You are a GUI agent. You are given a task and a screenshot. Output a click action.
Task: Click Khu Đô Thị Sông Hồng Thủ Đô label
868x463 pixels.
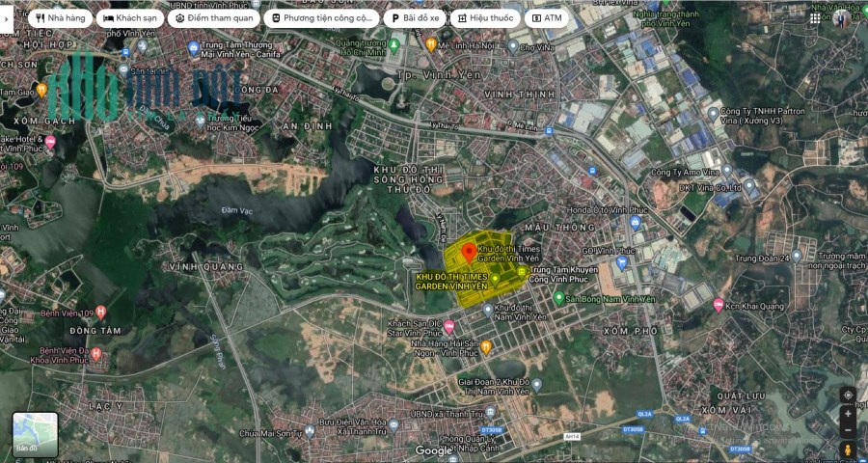[x=409, y=179]
